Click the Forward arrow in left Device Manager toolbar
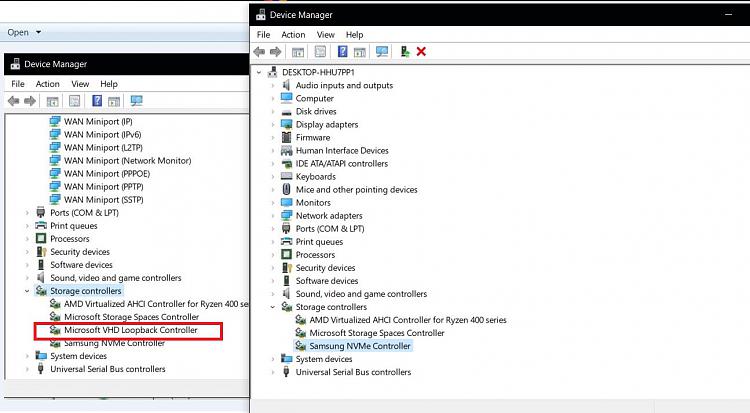 [30, 101]
